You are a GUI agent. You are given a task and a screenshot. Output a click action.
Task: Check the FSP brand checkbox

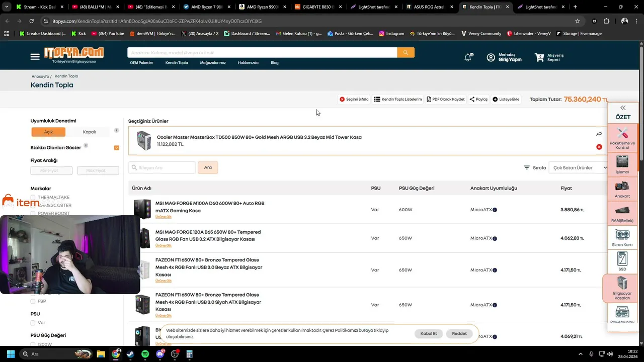point(33,301)
